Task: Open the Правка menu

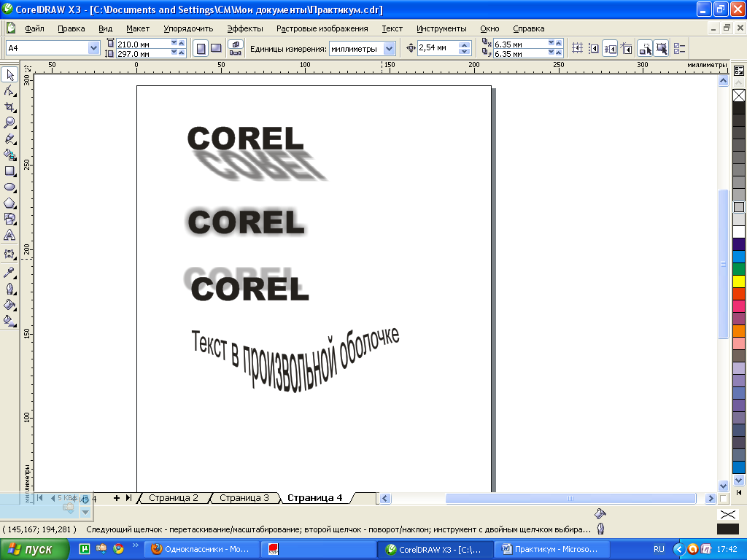Action: 71,28
